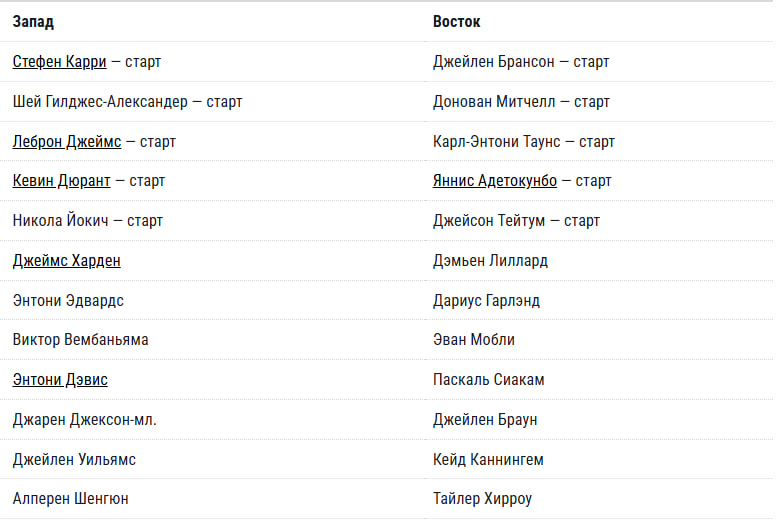Select the Тайлер Хирроу cell
780x521 pixels.
pyautogui.click(x=484, y=499)
